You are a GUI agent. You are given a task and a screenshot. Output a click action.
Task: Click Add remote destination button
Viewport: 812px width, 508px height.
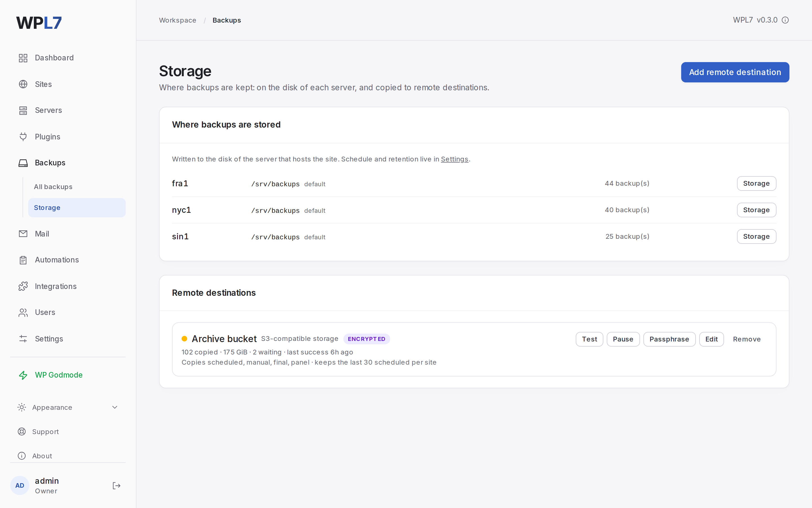pyautogui.click(x=735, y=72)
